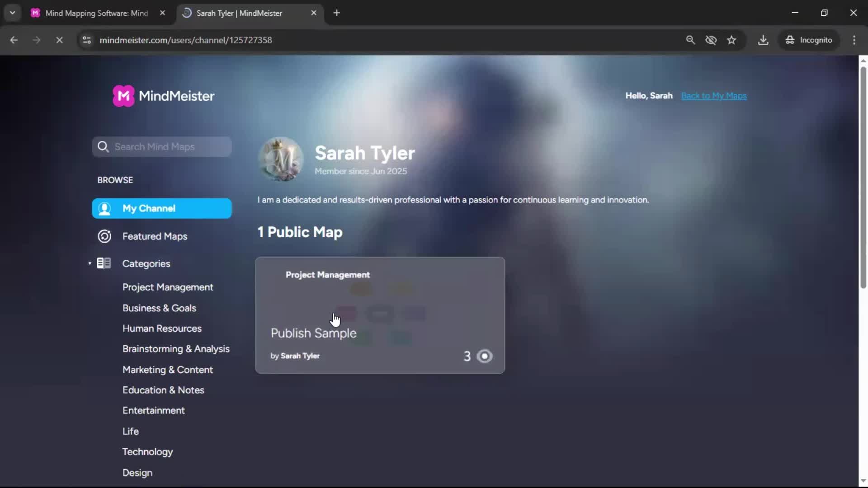Open site information icon in address bar
Screen dimensions: 868x488
87,40
